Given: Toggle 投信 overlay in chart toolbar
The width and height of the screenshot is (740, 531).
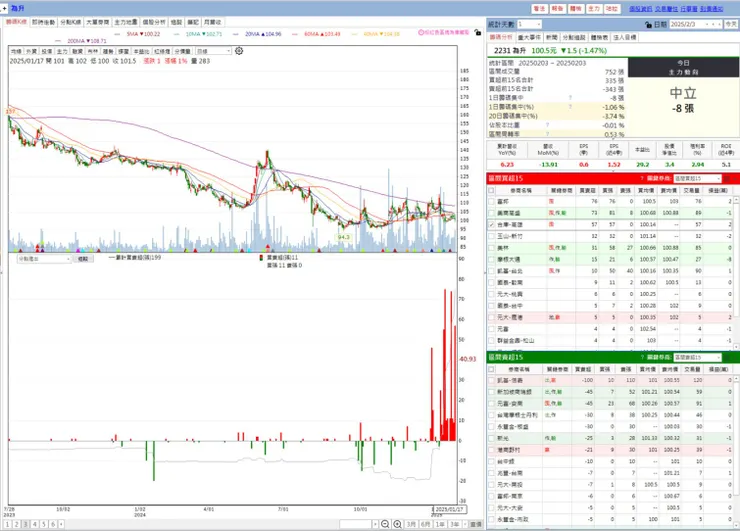Looking at the screenshot, I should (x=47, y=51).
